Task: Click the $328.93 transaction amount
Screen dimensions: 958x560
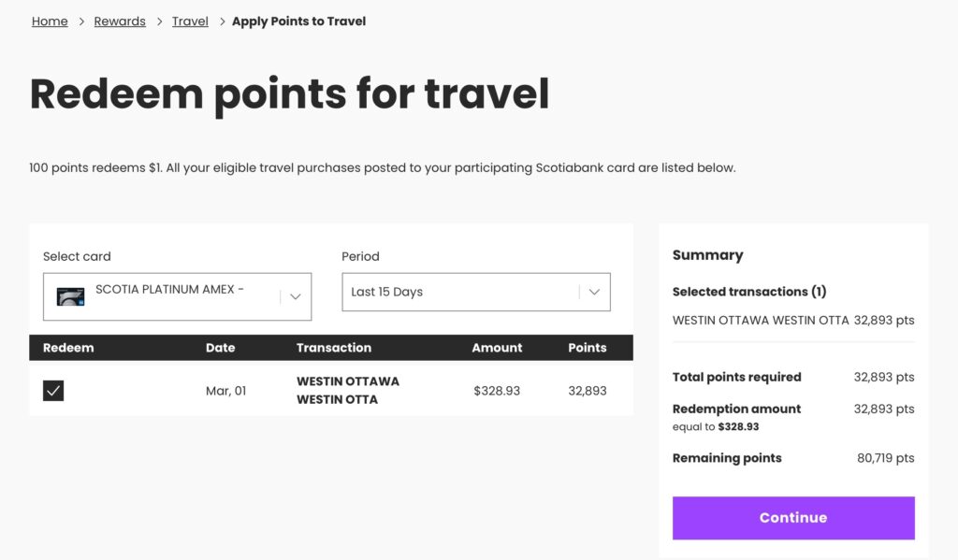Action: coord(497,391)
